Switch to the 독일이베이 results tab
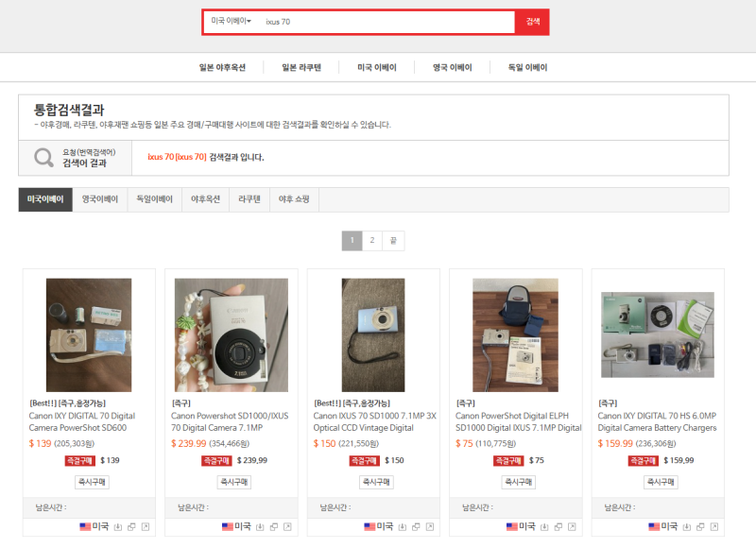This screenshot has height=548, width=756. [x=154, y=199]
